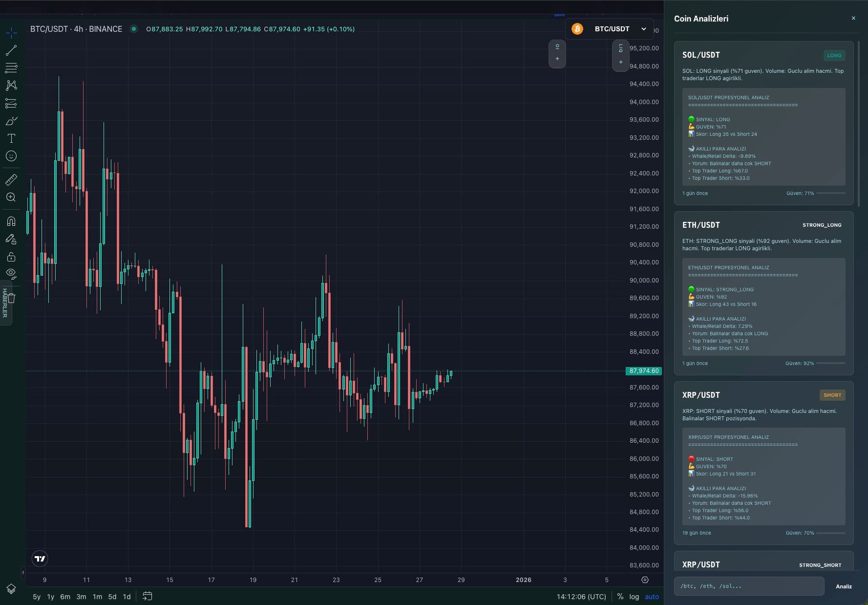Click the XRP/USDT PROFESYONEL ANALIZ heading

pos(728,437)
